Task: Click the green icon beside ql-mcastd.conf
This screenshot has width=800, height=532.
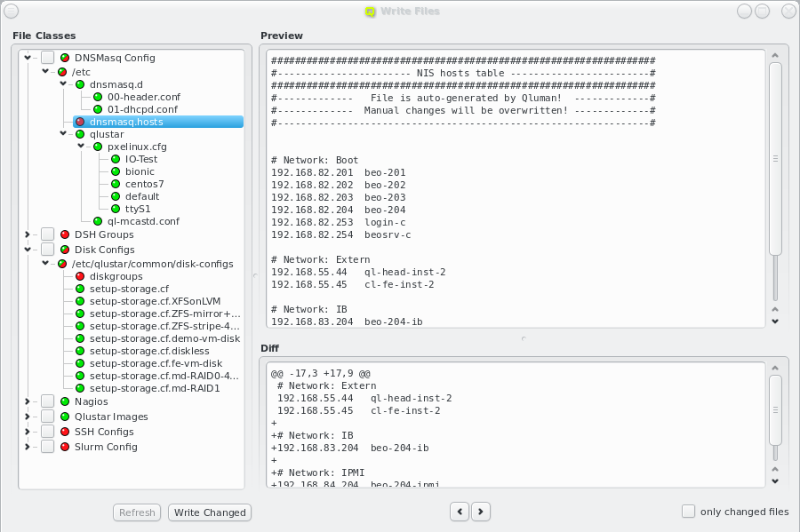Action: (98, 221)
